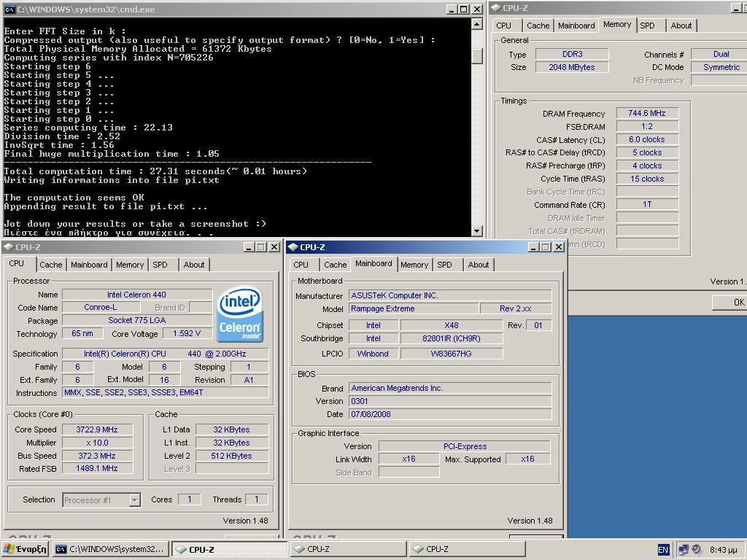Minimize the cmd.exe window

[452, 9]
